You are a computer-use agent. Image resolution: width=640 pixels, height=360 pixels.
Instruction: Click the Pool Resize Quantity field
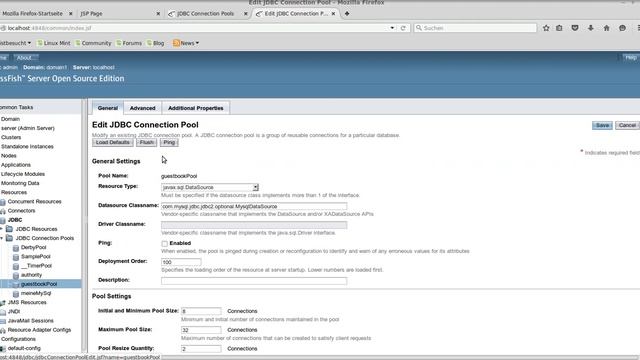[x=201, y=349]
